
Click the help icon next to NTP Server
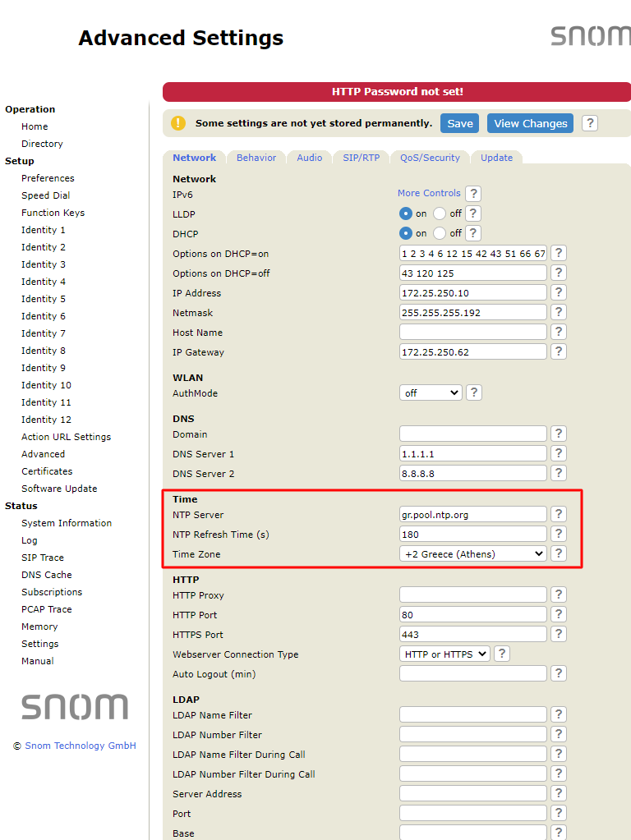click(x=558, y=515)
